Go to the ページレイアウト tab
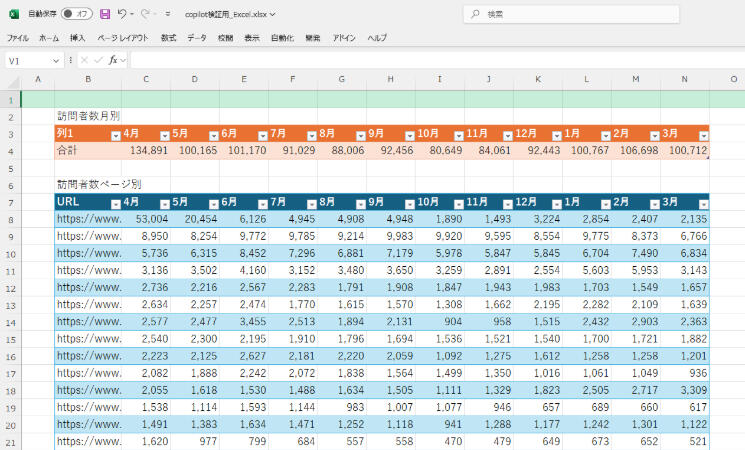 click(x=123, y=38)
